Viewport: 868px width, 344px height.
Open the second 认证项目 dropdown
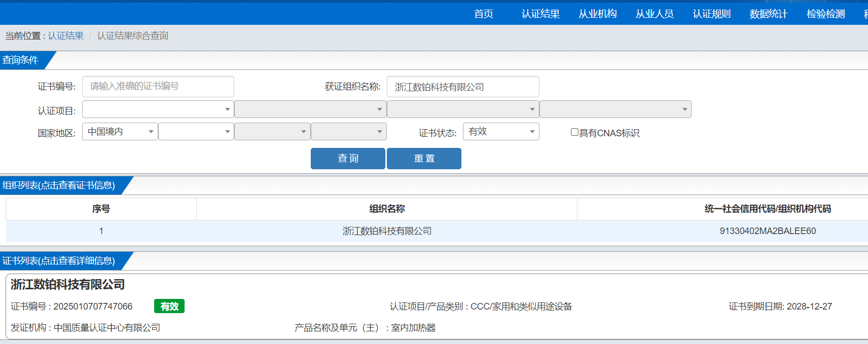click(310, 109)
